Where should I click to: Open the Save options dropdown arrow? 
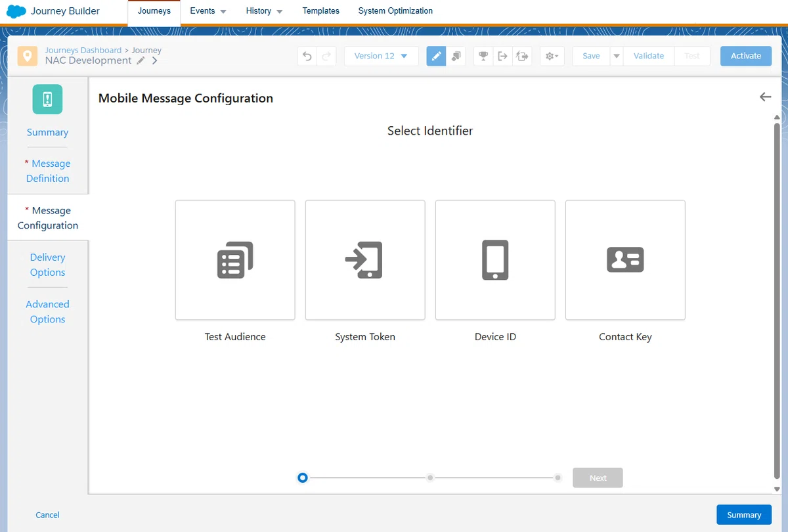tap(616, 56)
